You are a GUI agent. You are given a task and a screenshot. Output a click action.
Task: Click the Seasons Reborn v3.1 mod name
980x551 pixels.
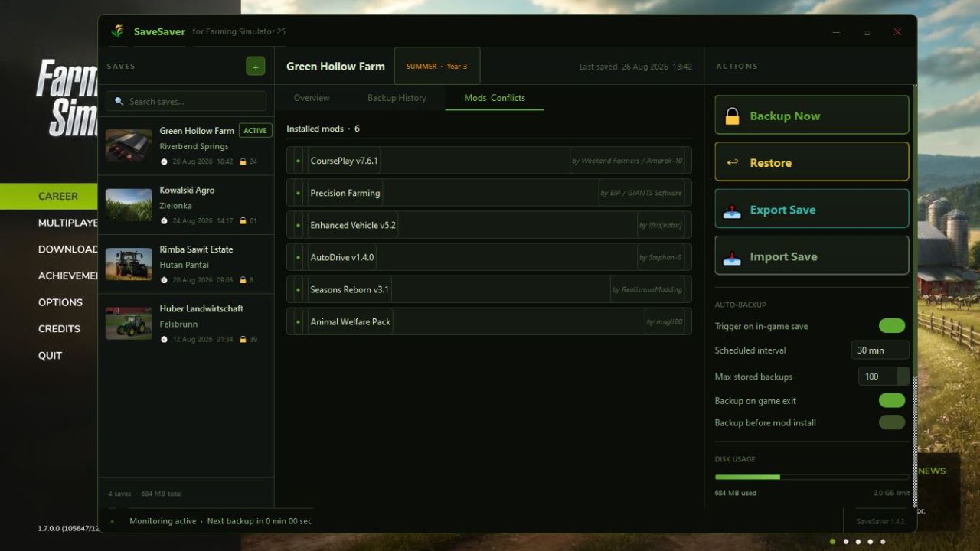(350, 289)
